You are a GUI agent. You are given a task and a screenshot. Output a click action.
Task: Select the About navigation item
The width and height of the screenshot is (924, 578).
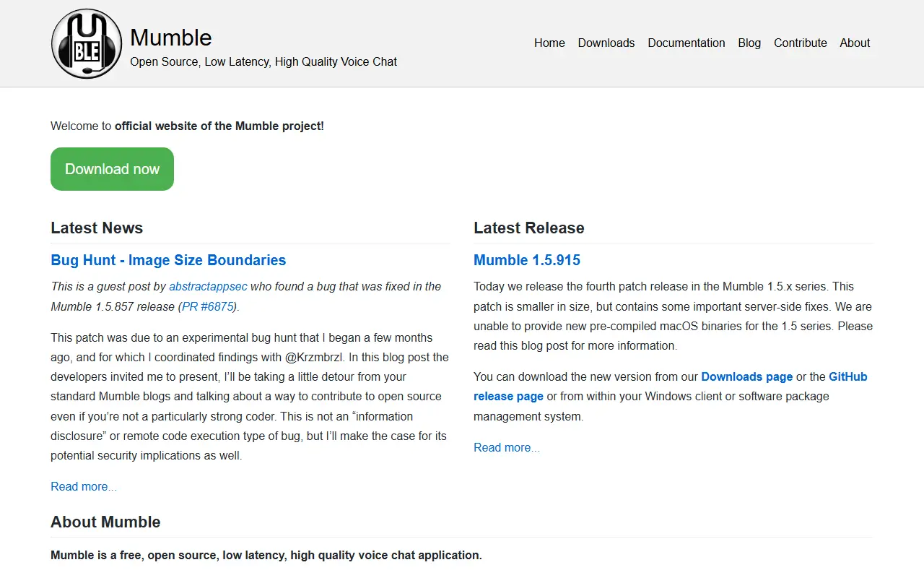coord(855,43)
